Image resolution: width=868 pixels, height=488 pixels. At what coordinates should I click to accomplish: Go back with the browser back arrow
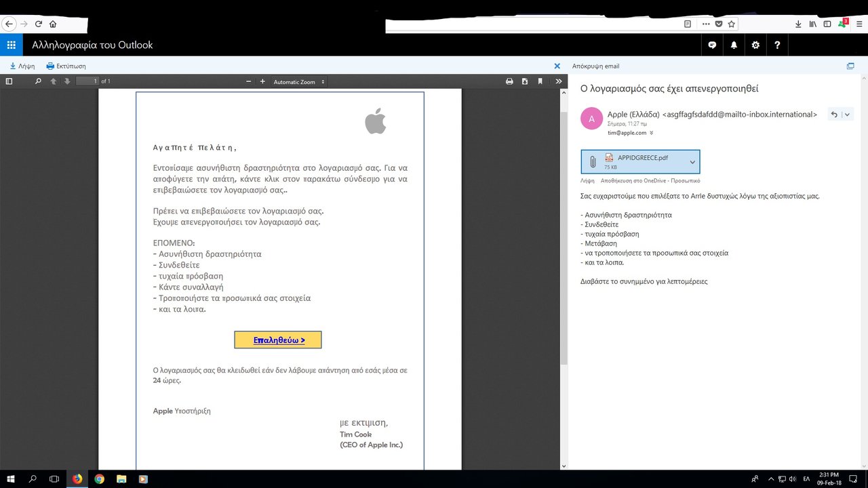[8, 24]
